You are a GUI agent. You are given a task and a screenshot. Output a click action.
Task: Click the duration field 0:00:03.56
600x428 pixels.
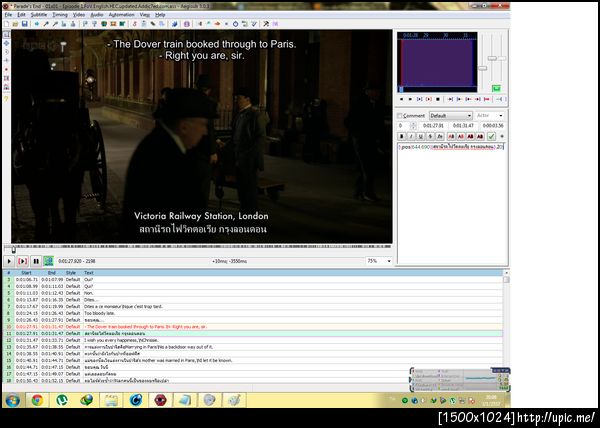click(x=493, y=125)
